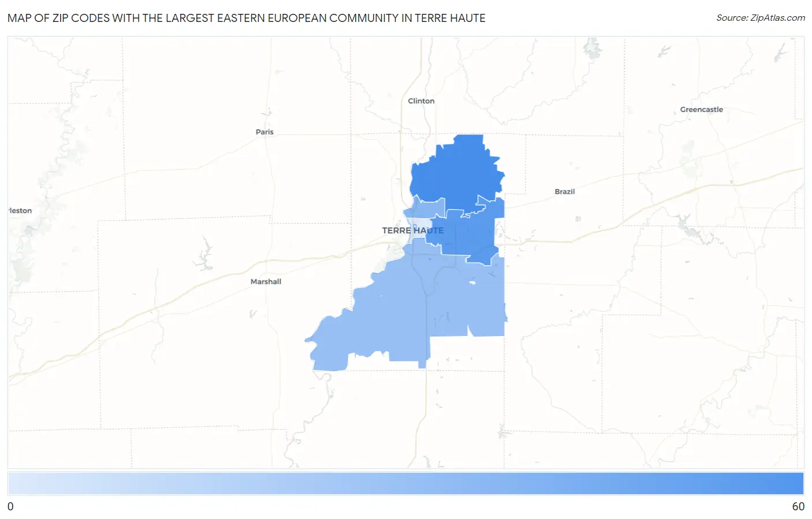Click the Clinton city label on the map
The image size is (812, 519).
[x=421, y=101]
